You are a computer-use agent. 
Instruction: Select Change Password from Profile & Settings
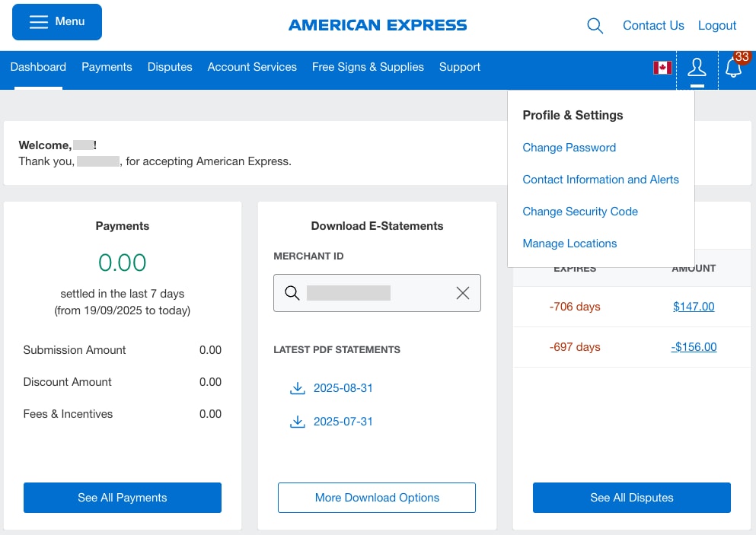[x=569, y=148]
